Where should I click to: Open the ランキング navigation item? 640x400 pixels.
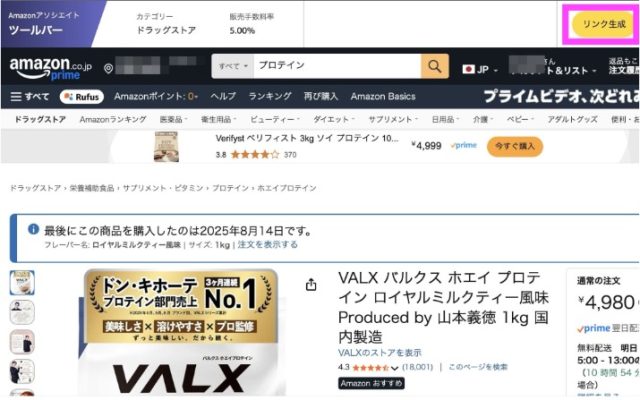pyautogui.click(x=270, y=96)
